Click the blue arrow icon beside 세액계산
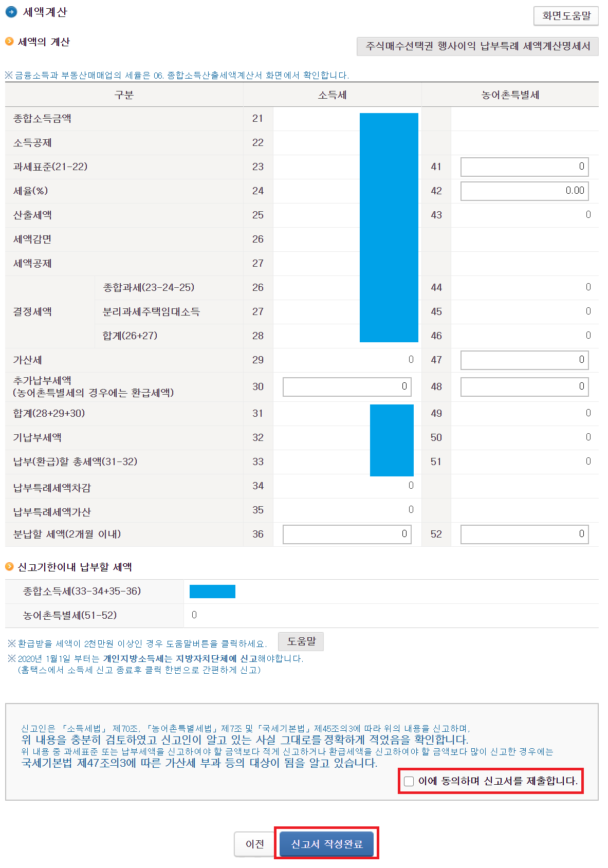 pyautogui.click(x=11, y=12)
